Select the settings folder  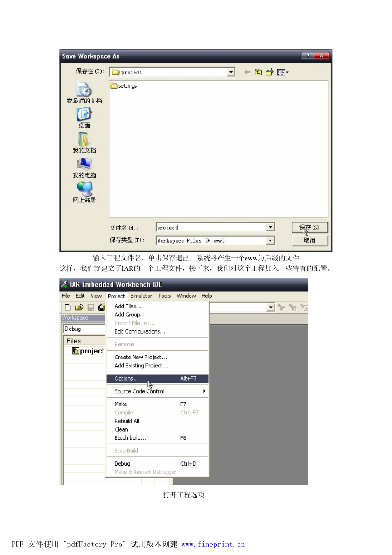point(124,86)
